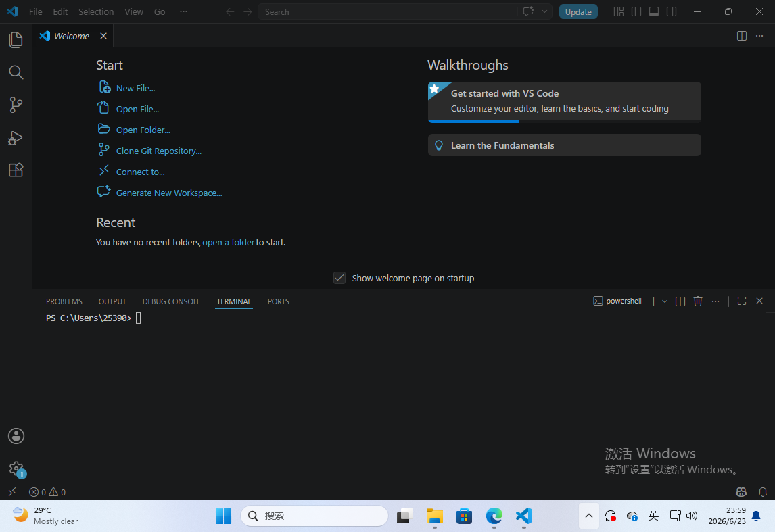Open the Extensions view
This screenshot has width=775, height=532.
[x=16, y=170]
